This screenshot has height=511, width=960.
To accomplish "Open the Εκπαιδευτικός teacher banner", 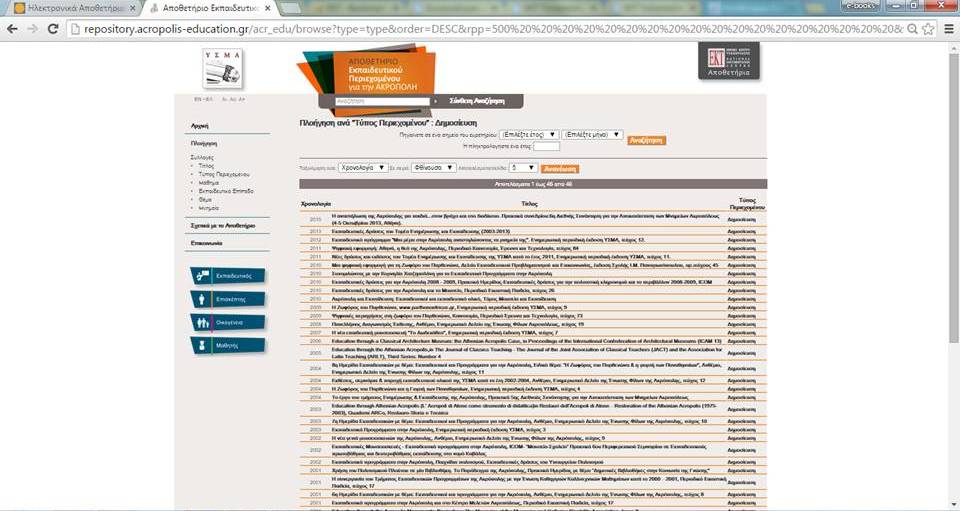I will click(x=227, y=275).
